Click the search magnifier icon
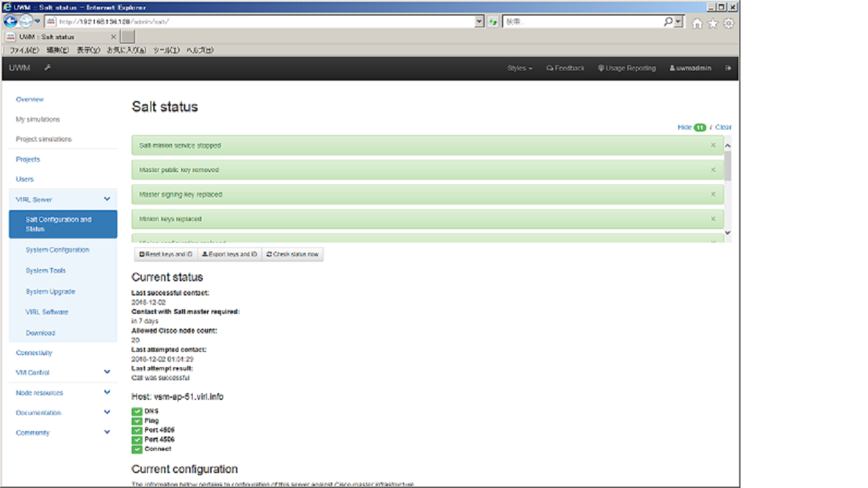This screenshot has width=868, height=488. [669, 22]
